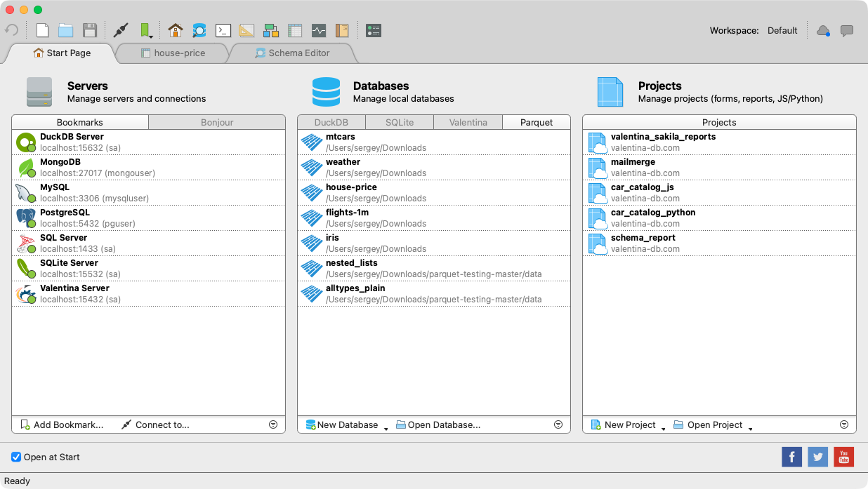Select the Start Page tab
868x489 pixels.
click(x=62, y=53)
